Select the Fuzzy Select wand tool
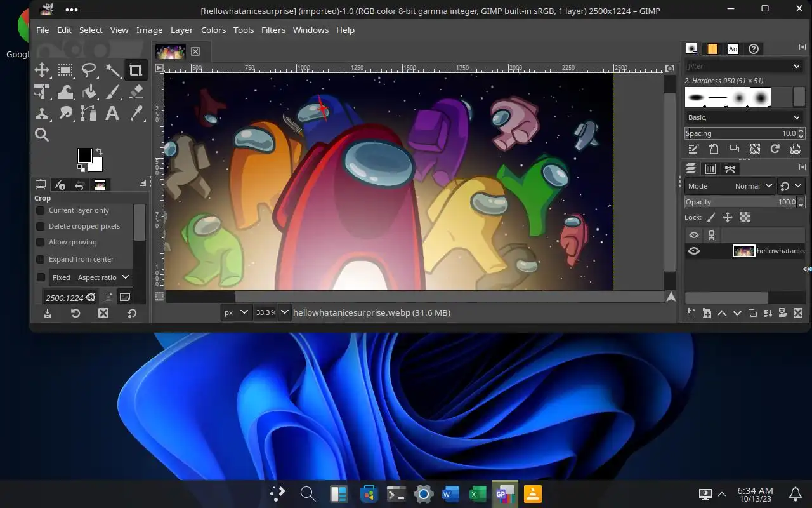Screen dimensions: 812x508 click(x=112, y=70)
